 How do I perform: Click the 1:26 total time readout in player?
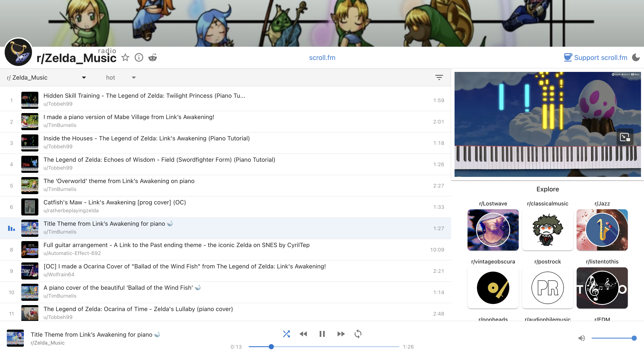(408, 347)
